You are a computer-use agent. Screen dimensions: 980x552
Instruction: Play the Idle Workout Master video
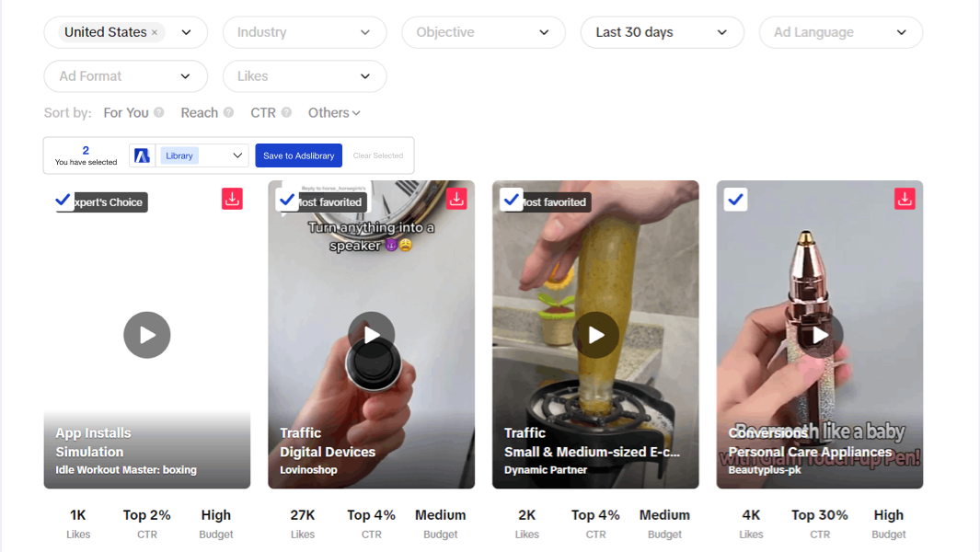147,335
